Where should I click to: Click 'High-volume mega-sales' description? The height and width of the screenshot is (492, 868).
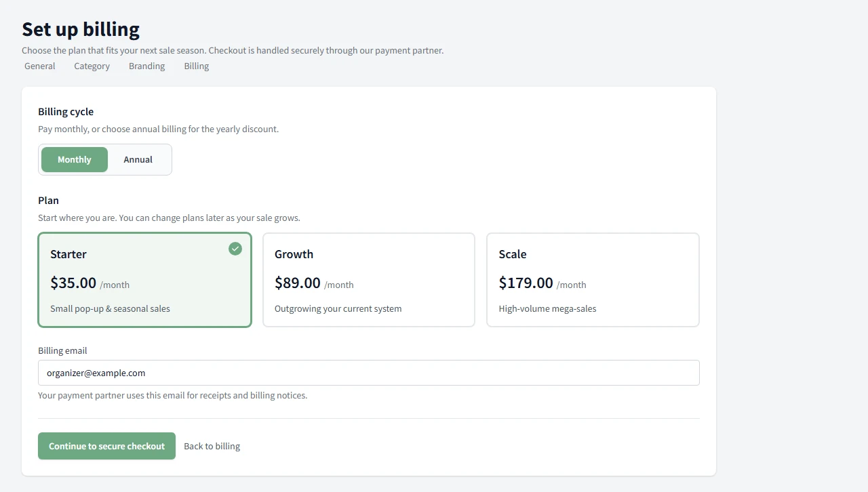(x=548, y=309)
